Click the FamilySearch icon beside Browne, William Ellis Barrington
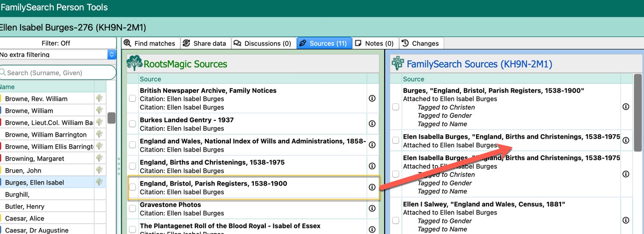Viewport: 644px width, 234px height. (100, 147)
